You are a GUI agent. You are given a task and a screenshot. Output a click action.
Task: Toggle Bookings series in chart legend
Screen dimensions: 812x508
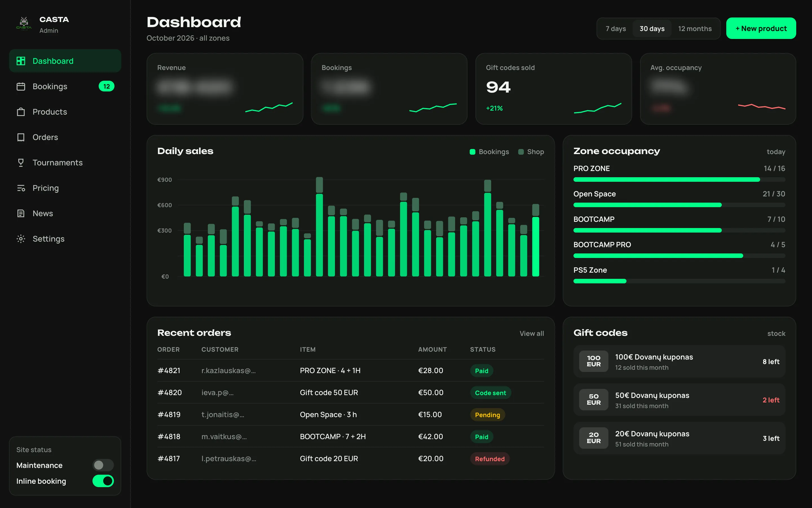(x=489, y=152)
